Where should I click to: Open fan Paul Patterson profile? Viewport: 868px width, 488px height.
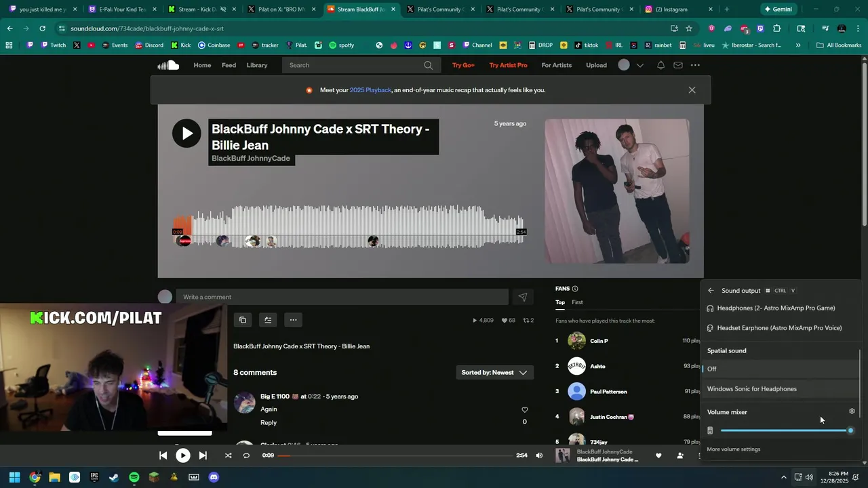click(x=608, y=392)
